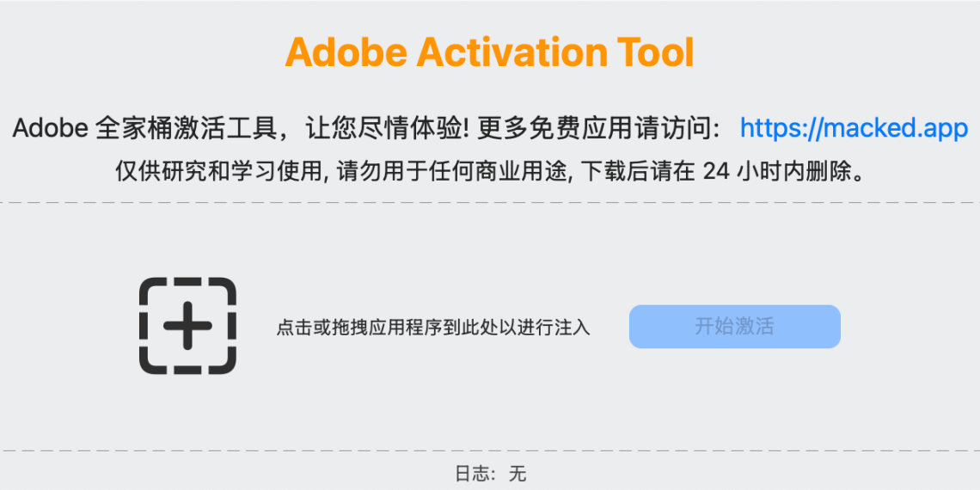980x490 pixels.
Task: Click the word Activation in the title
Action: 511,52
